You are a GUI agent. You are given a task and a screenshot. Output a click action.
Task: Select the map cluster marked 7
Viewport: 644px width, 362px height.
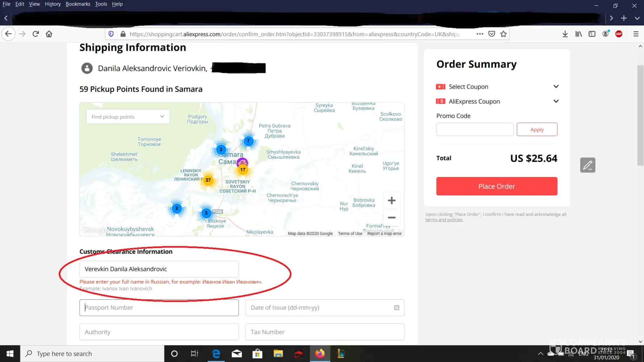click(248, 141)
